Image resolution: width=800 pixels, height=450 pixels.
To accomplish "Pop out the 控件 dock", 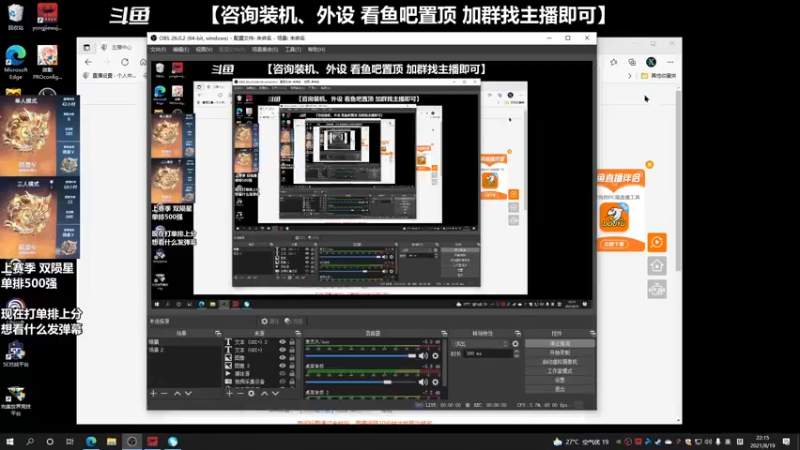I will click(x=592, y=333).
